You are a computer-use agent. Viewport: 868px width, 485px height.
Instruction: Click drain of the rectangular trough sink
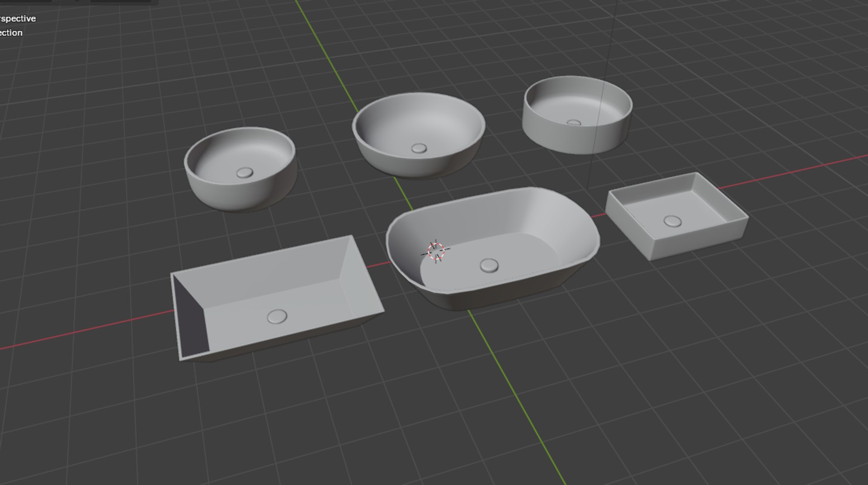[x=277, y=316]
